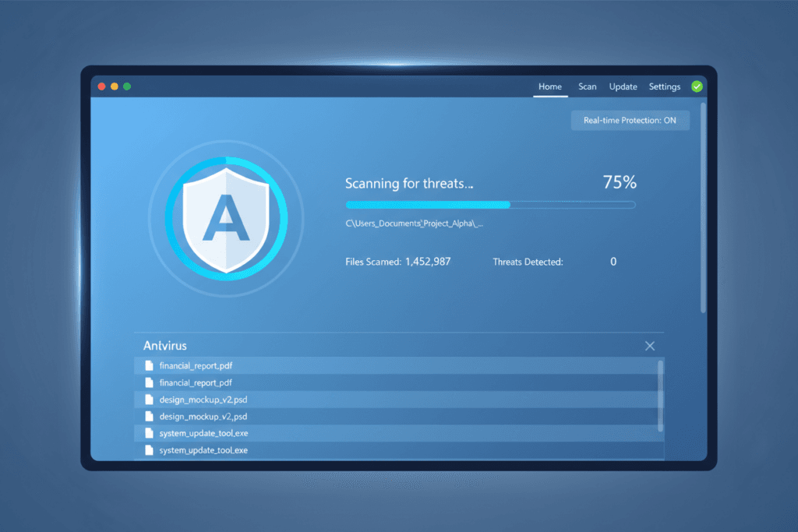Click file icon of first design_mockup_v2 row
This screenshot has width=798, height=532.
(149, 400)
